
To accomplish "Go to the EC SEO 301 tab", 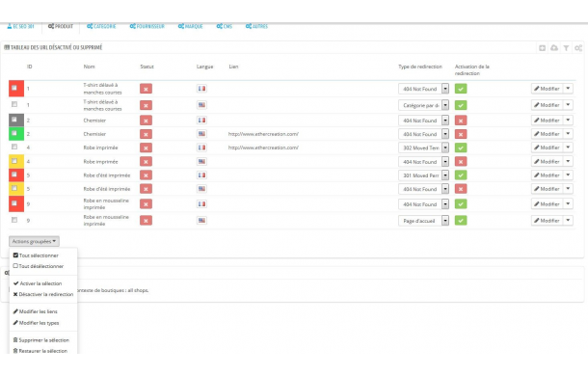I will click(20, 26).
